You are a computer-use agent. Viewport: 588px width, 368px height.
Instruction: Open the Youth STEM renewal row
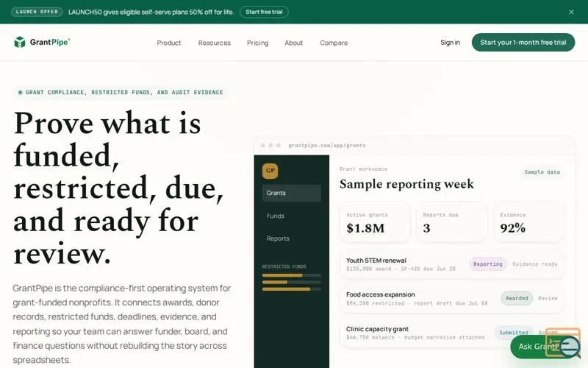coord(451,264)
